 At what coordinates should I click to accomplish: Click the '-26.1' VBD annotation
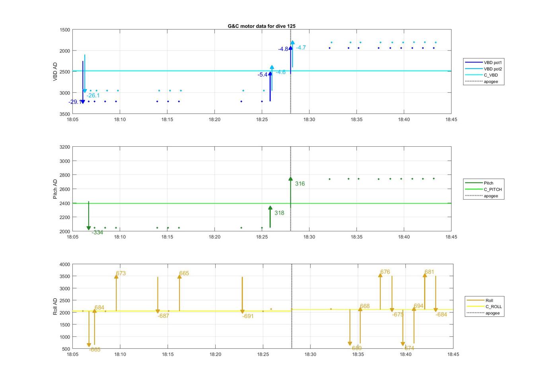93,95
